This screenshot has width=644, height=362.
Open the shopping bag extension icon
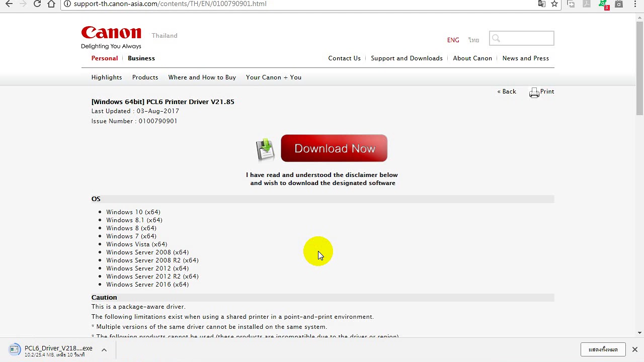pyautogui.click(x=619, y=4)
